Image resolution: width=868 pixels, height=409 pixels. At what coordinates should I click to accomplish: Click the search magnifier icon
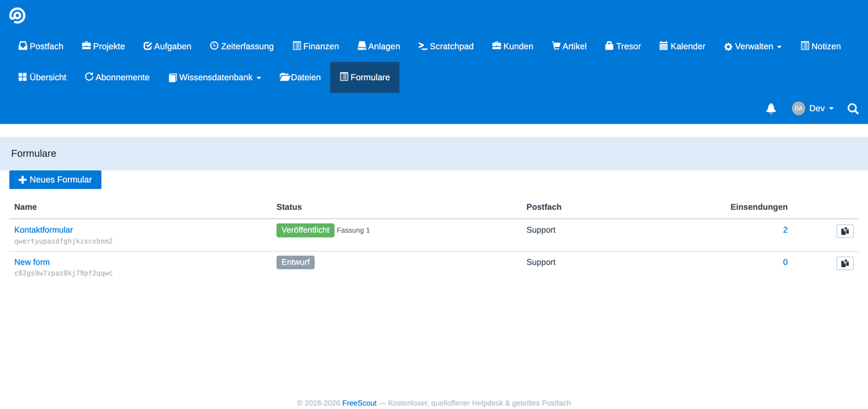[853, 109]
